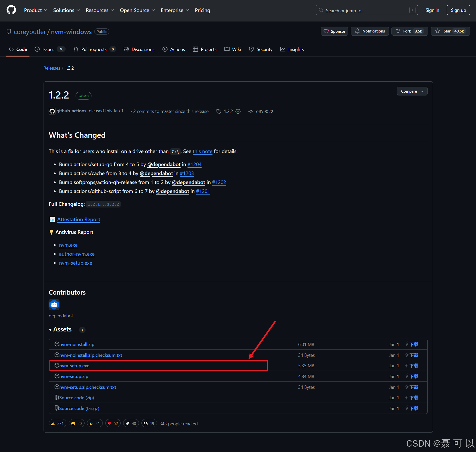
Task: Click the Notifications bell button
Action: coord(369,31)
